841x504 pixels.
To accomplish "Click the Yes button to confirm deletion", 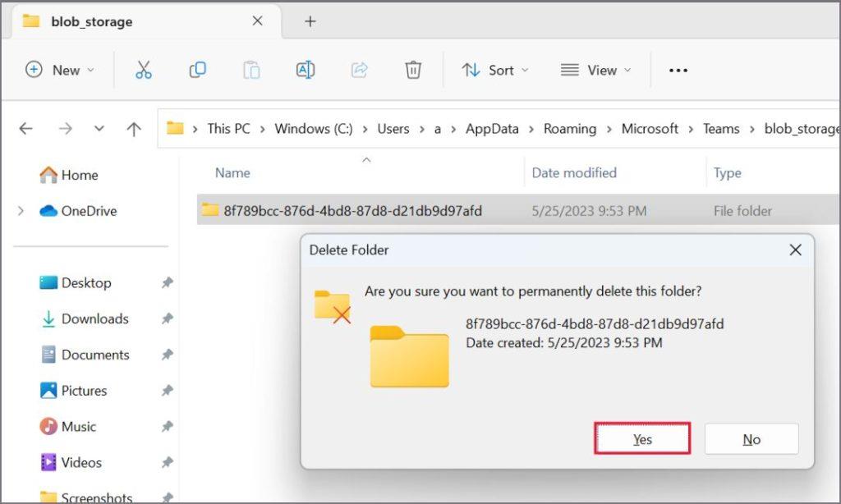I will (642, 438).
